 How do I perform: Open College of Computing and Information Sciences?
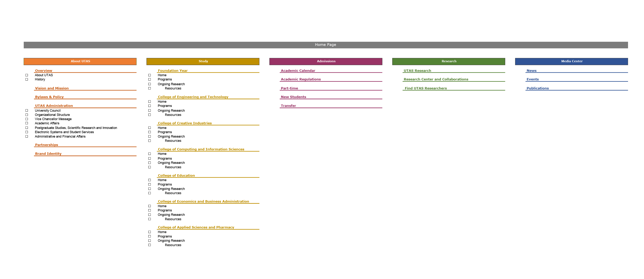coord(201,149)
